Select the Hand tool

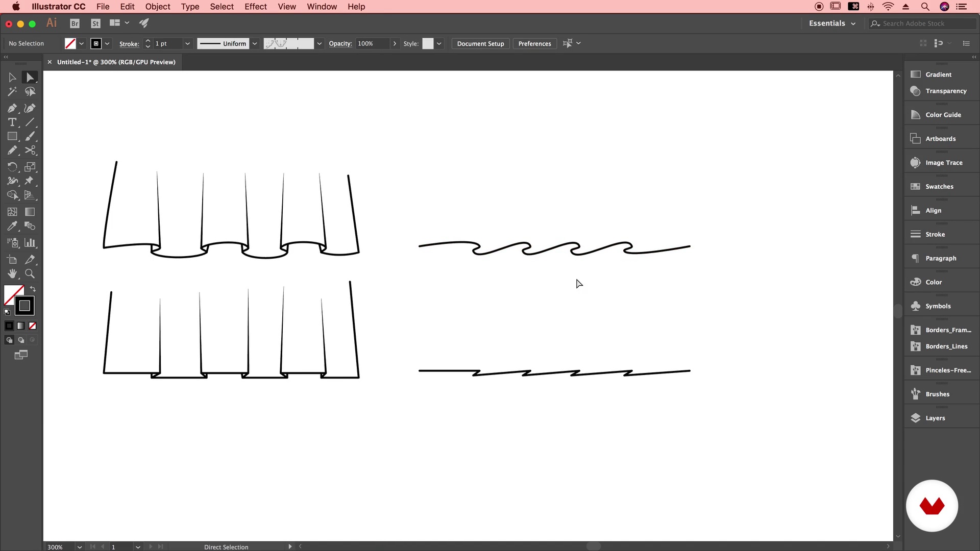click(12, 274)
